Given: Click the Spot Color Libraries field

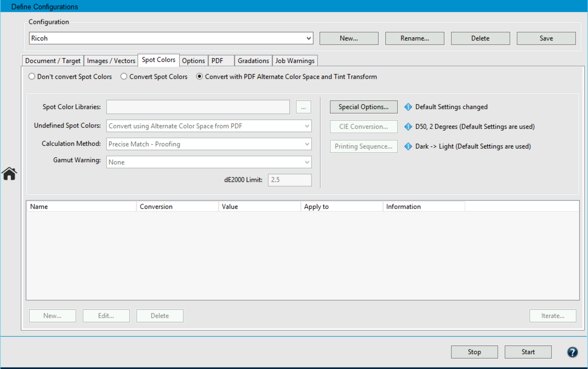Looking at the screenshot, I should coord(198,107).
